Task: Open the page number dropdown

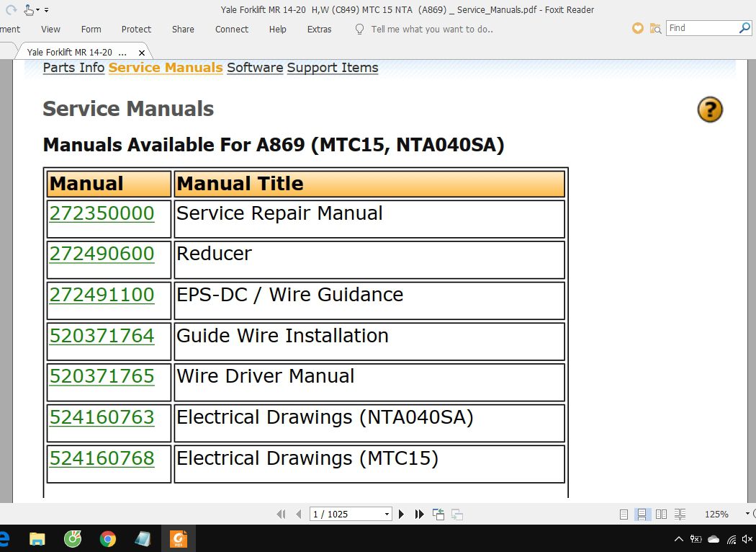Action: point(387,514)
